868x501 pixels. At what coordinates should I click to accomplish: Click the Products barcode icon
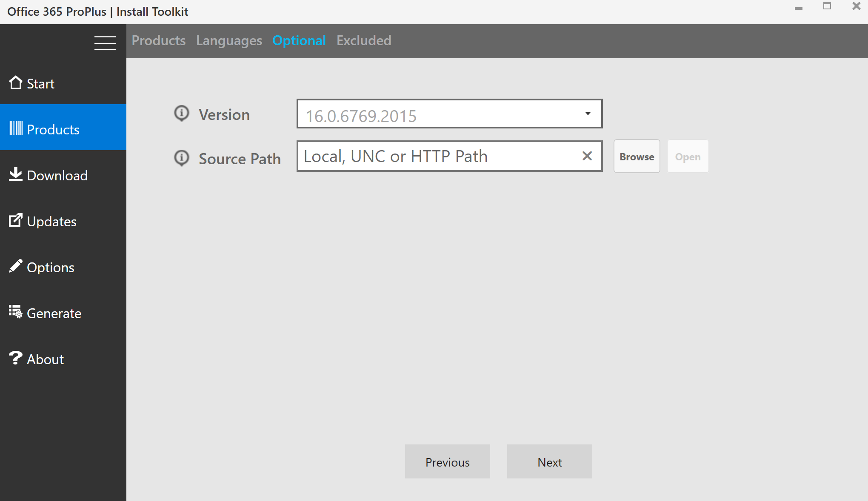pyautogui.click(x=16, y=128)
